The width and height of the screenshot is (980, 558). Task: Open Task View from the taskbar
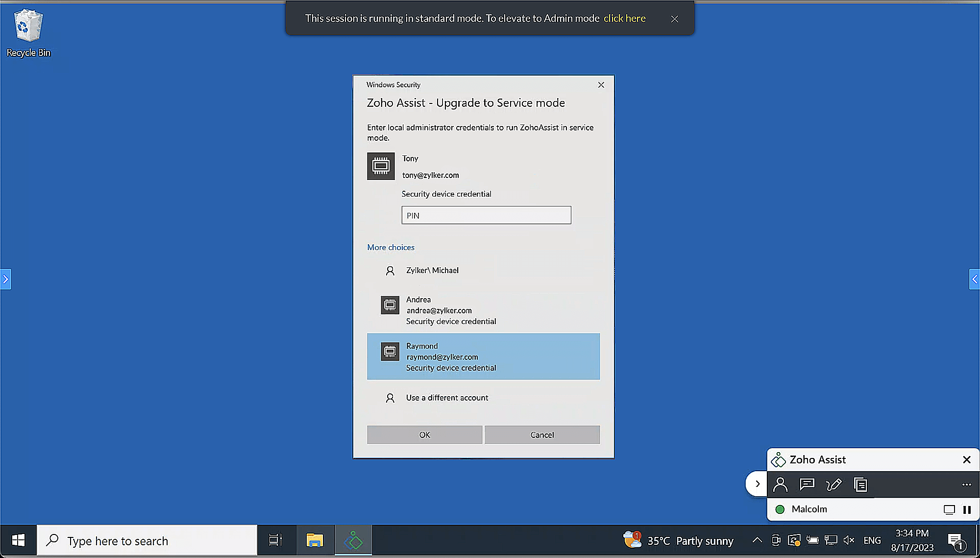[276, 540]
